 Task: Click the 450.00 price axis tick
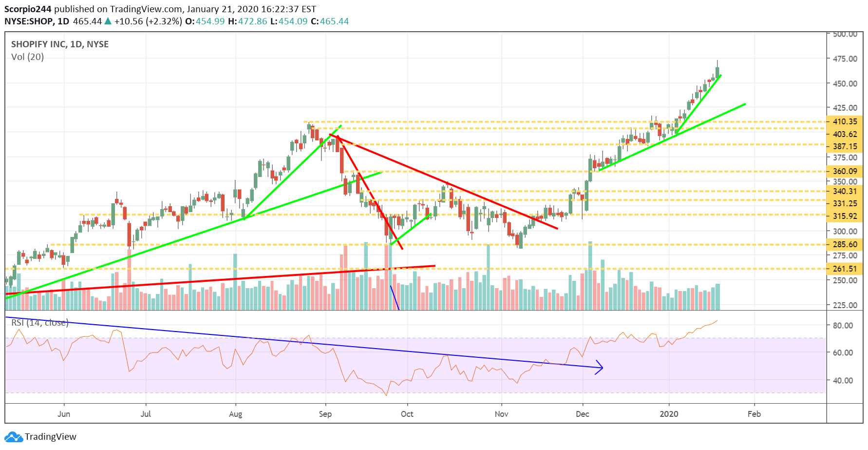pos(845,83)
